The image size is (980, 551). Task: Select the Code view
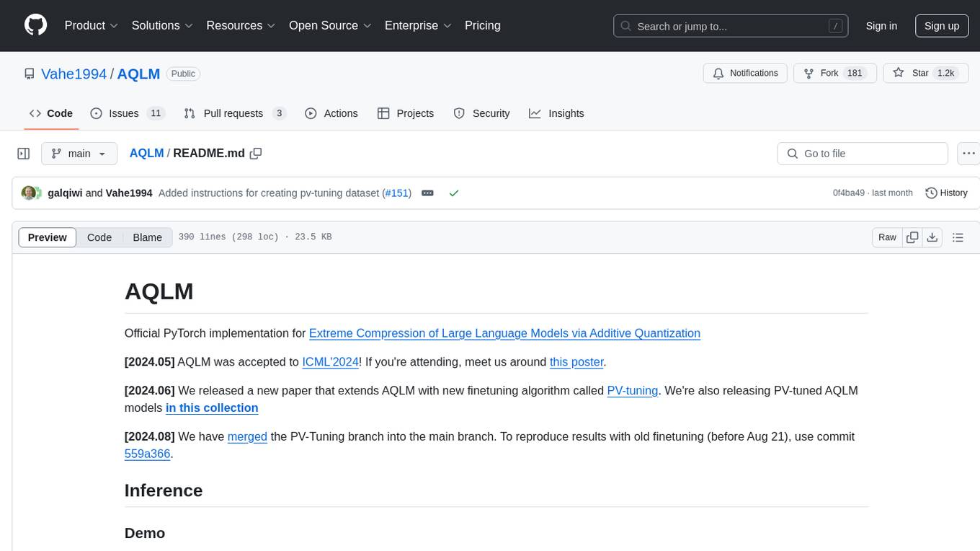(99, 237)
